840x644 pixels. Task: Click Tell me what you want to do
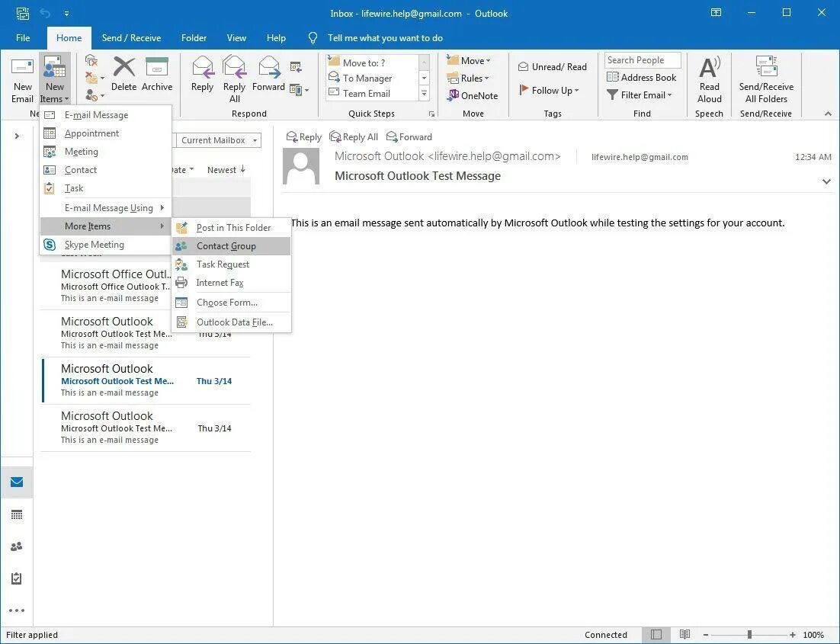385,37
